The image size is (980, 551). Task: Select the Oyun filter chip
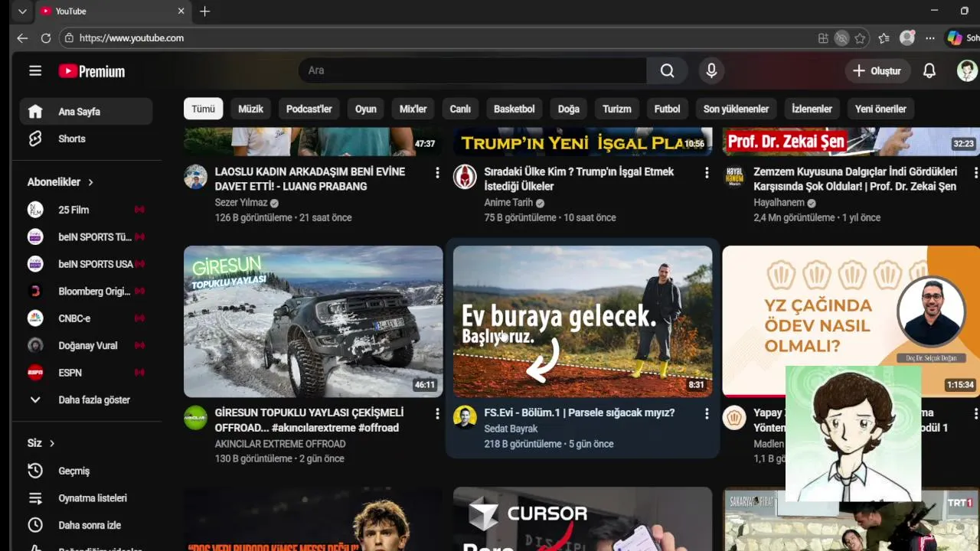pos(366,109)
